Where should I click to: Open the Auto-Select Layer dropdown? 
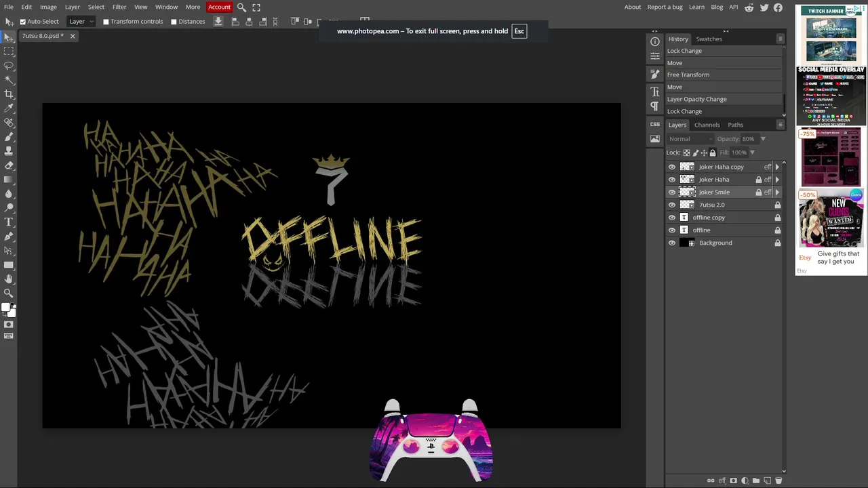click(81, 22)
